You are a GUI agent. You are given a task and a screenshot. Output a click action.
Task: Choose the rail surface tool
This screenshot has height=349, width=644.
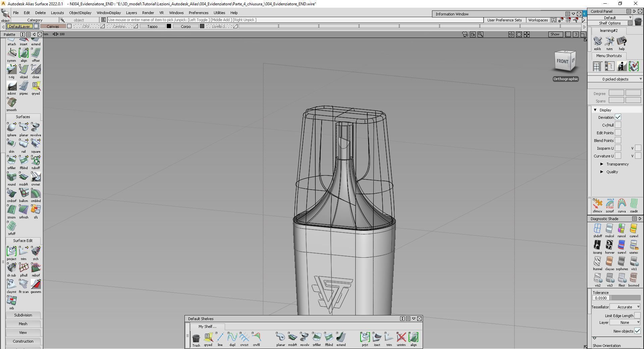[23, 144]
